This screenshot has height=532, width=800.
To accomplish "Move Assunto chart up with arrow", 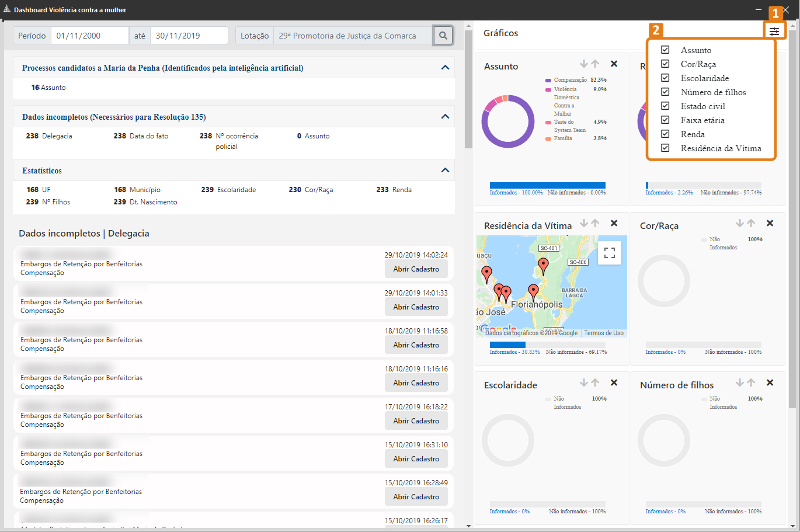I will coord(595,64).
